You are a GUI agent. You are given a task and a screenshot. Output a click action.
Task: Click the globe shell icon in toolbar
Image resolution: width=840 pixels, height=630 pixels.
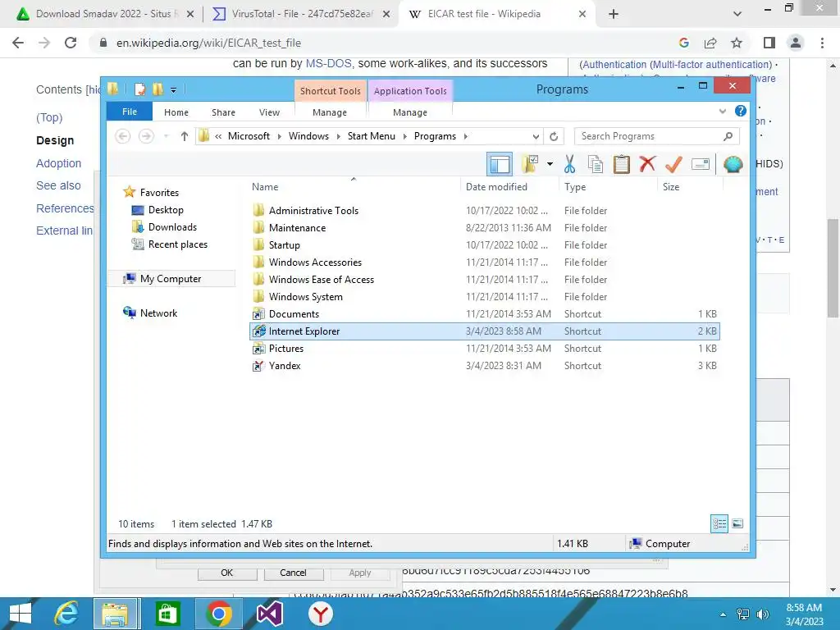pyautogui.click(x=733, y=164)
